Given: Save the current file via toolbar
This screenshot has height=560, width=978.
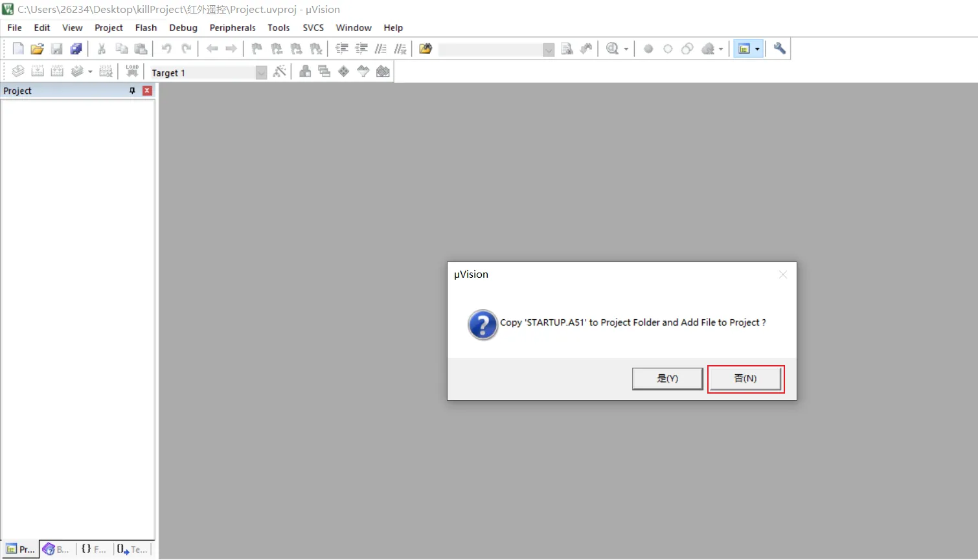Looking at the screenshot, I should (x=57, y=49).
